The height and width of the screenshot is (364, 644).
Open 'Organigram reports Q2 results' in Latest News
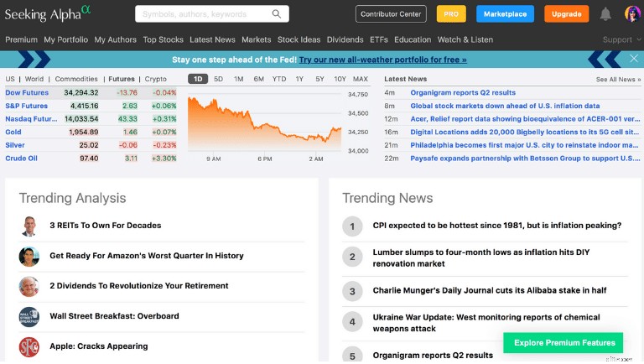pyautogui.click(x=463, y=93)
